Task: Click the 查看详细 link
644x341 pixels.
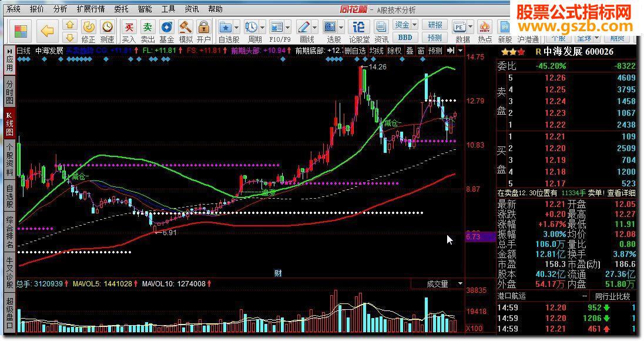Action: (622, 193)
